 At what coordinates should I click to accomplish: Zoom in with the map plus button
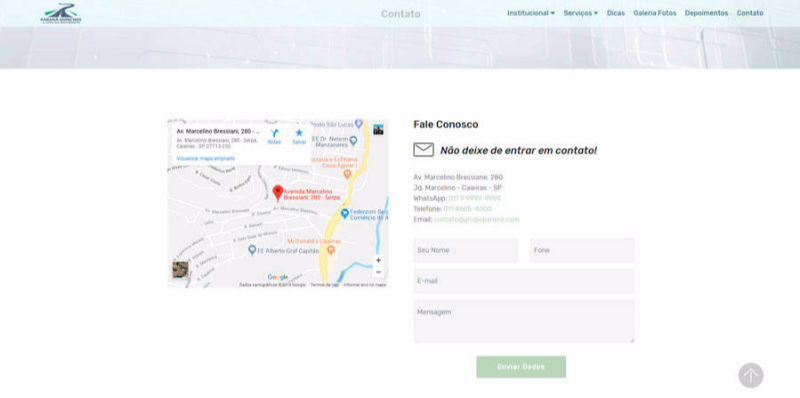click(378, 260)
